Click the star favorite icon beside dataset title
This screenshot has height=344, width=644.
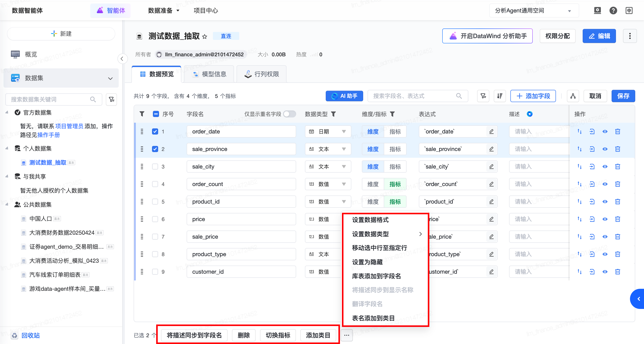point(205,37)
